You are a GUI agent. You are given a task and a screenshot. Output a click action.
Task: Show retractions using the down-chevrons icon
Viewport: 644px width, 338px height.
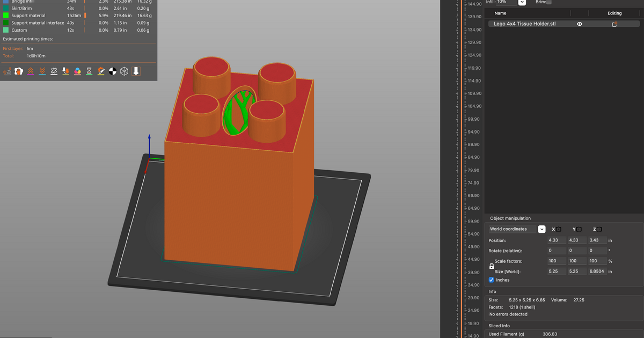pos(42,71)
